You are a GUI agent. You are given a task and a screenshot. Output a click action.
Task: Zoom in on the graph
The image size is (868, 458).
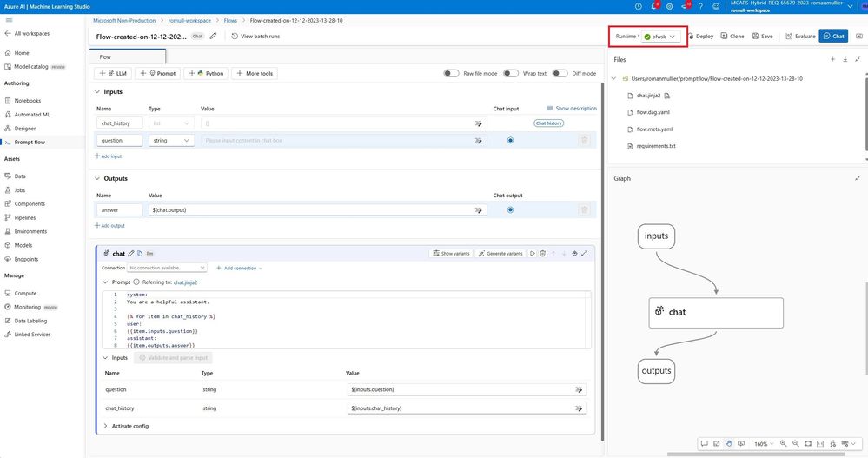pos(784,443)
